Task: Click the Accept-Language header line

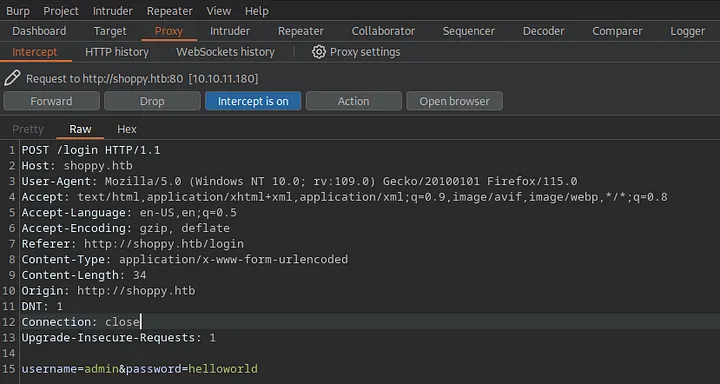Action: click(x=129, y=213)
